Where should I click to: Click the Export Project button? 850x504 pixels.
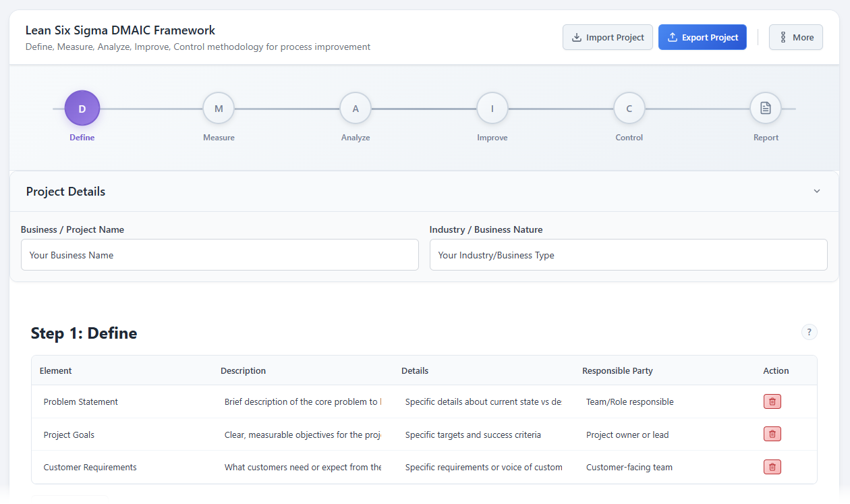tap(702, 38)
